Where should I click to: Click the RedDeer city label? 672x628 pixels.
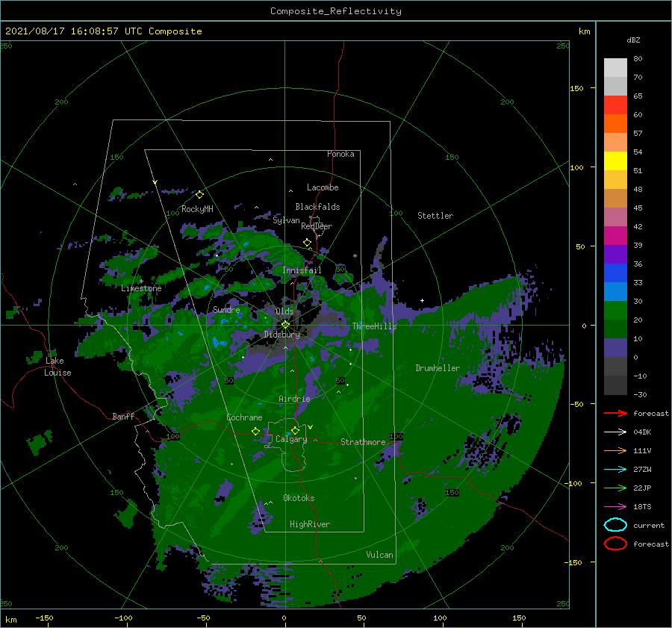(x=317, y=226)
